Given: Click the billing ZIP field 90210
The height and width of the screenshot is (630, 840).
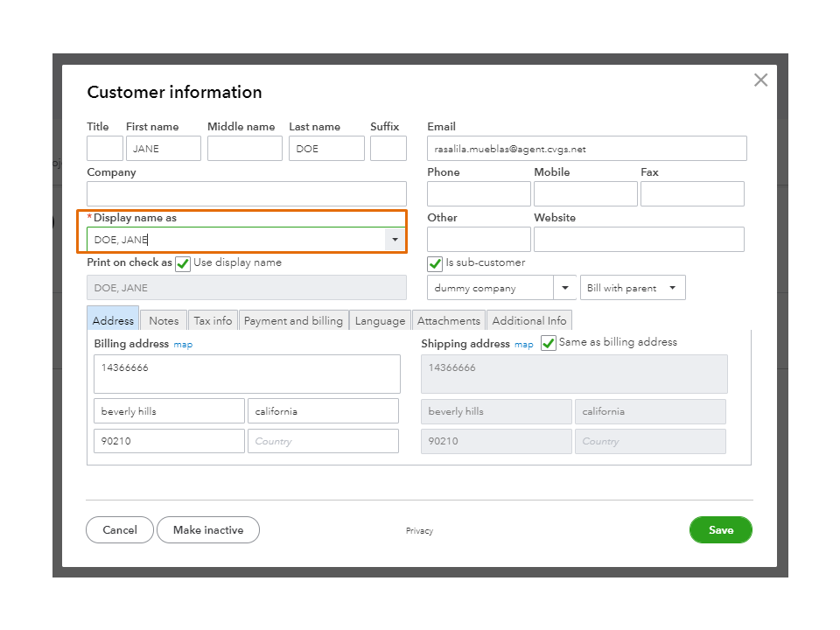Looking at the screenshot, I should point(169,441).
